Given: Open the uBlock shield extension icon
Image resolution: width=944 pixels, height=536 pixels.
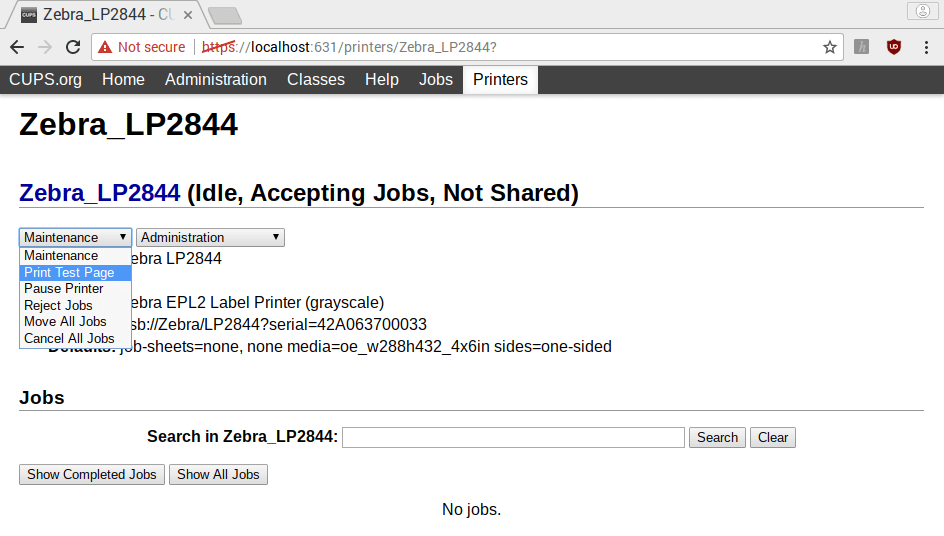Looking at the screenshot, I should click(894, 47).
